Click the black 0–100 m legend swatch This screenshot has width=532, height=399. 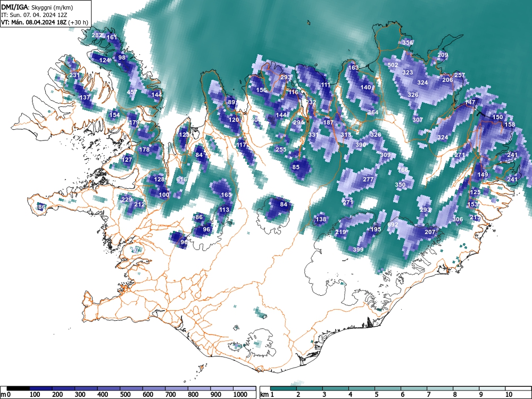18,388
